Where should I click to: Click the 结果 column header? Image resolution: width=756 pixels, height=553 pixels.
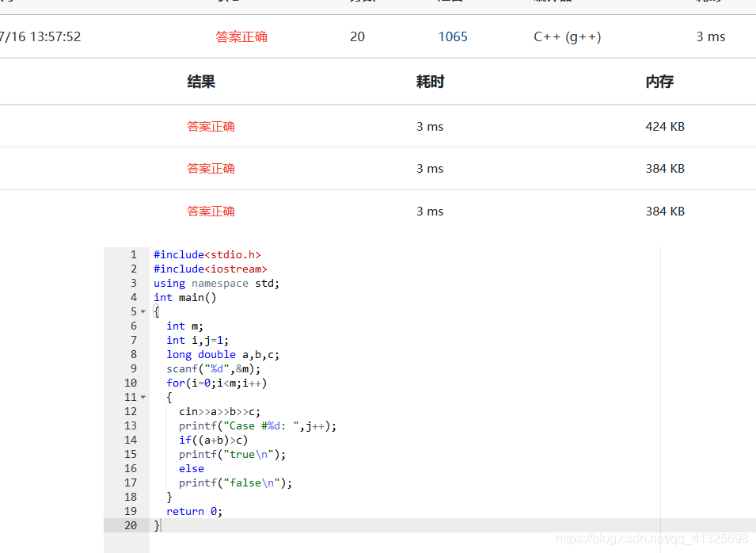[x=200, y=81]
